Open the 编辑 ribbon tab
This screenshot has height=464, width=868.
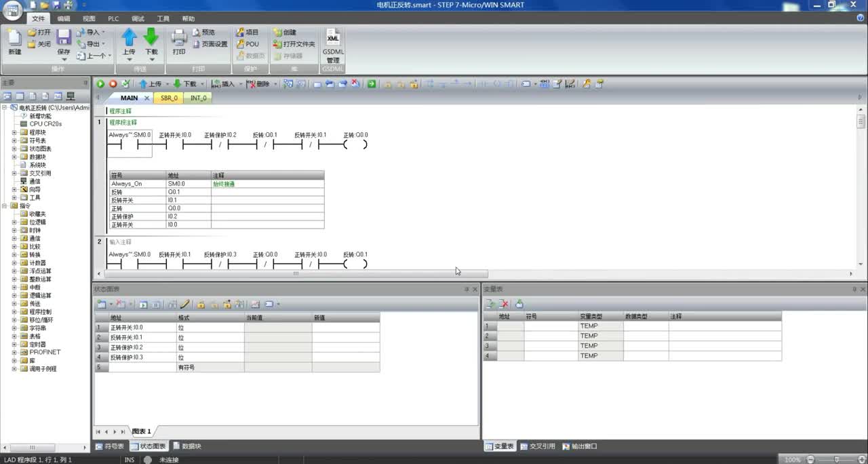tap(64, 18)
